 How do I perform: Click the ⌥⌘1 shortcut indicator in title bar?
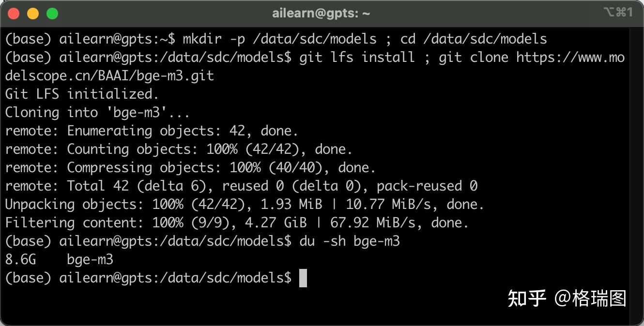[x=618, y=13]
